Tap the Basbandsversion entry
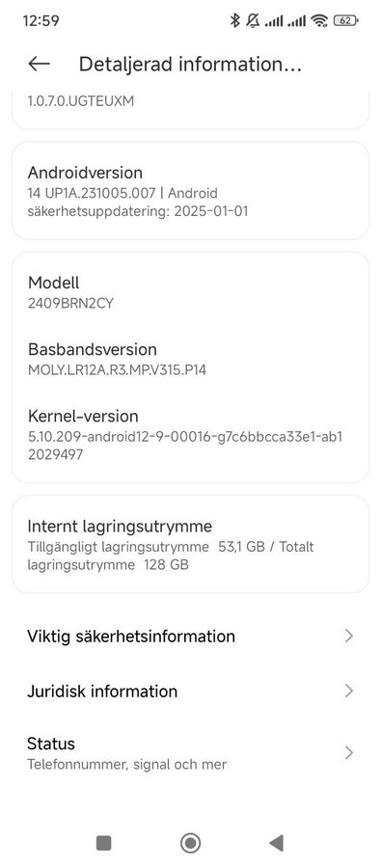This screenshot has height=868, width=381. 191,359
